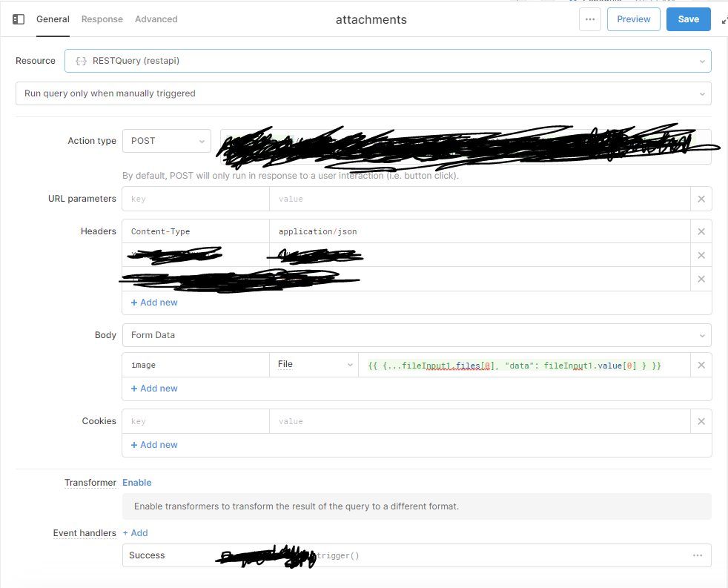Save the attachments query

[x=688, y=19]
